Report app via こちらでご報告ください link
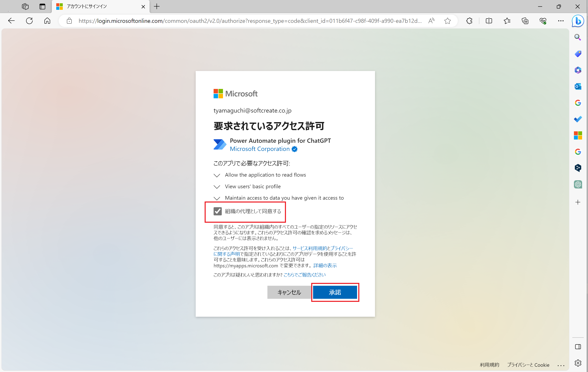Image resolution: width=588 pixels, height=372 pixels. click(304, 275)
